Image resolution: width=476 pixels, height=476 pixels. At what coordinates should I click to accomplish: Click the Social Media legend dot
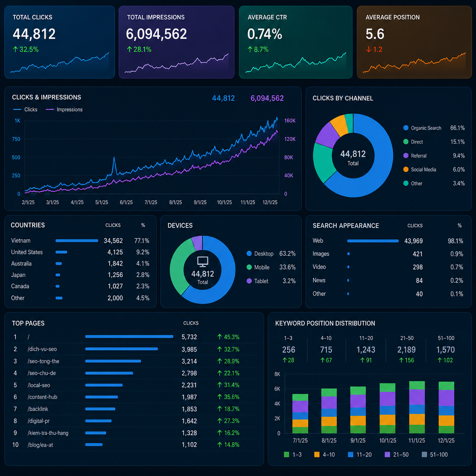pos(406,169)
